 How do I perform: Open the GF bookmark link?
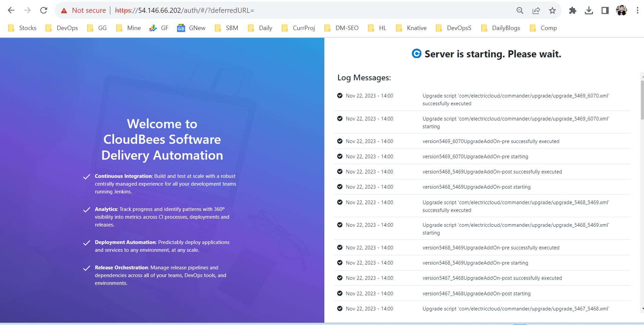pyautogui.click(x=159, y=28)
